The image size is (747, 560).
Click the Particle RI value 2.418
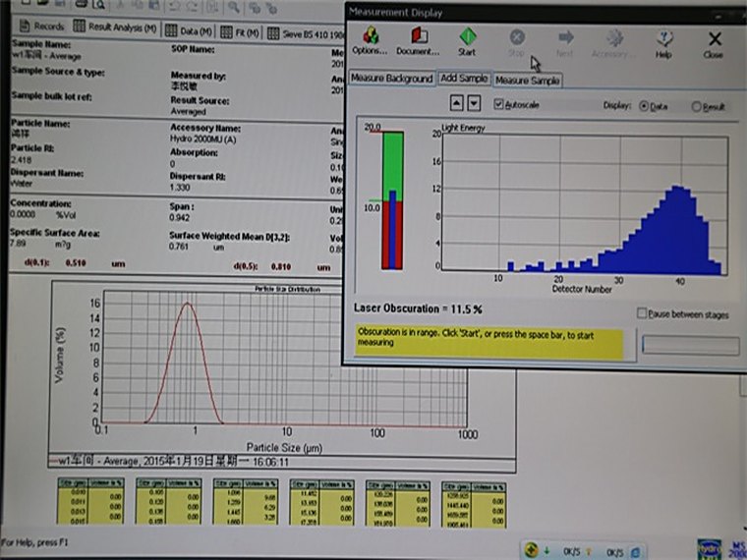click(x=21, y=159)
